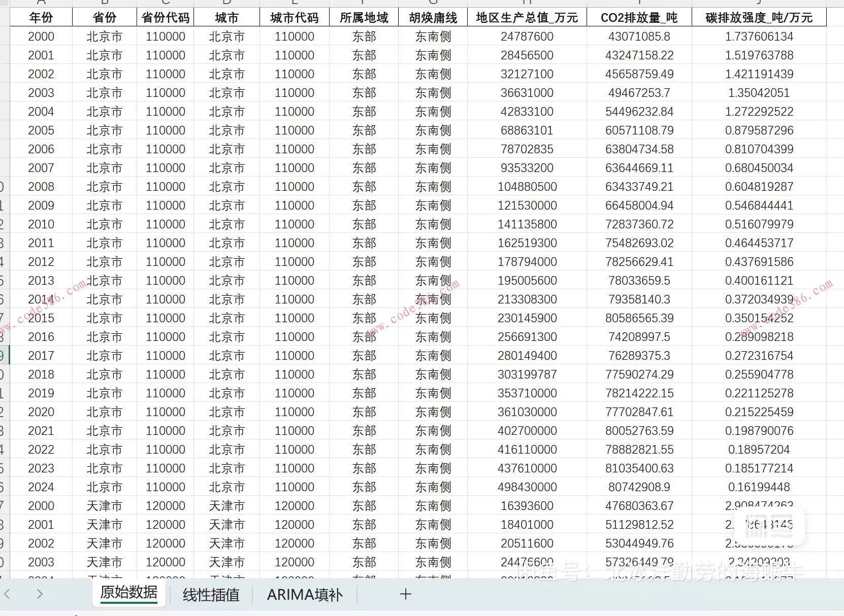The width and height of the screenshot is (844, 616).
Task: Select the 省份 header cell
Action: pyautogui.click(x=104, y=17)
